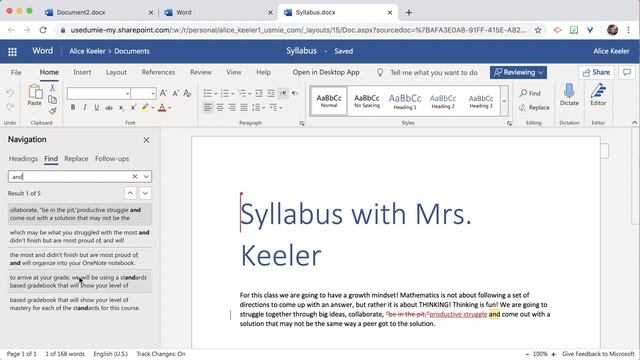Toggle strikethrough formatting
The width and height of the screenshot is (640, 360).
(x=109, y=108)
